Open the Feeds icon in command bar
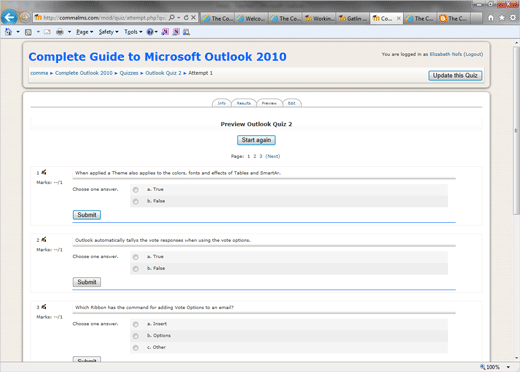520x372 pixels. coord(28,32)
